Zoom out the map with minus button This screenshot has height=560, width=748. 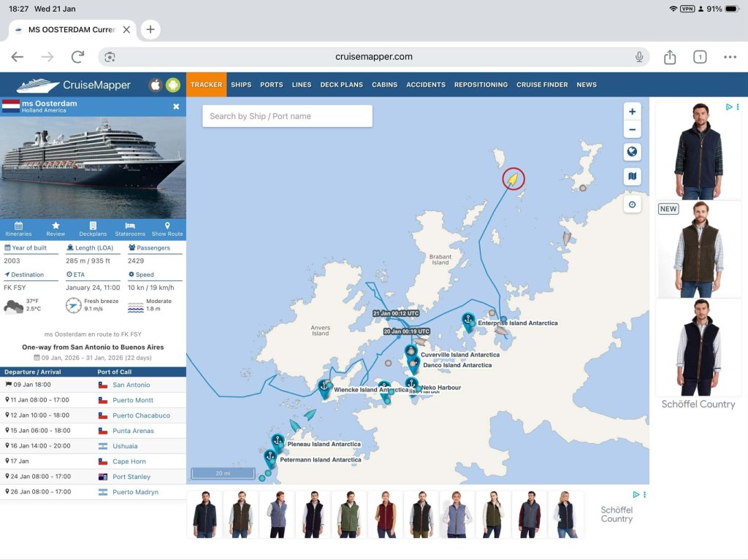[x=632, y=130]
